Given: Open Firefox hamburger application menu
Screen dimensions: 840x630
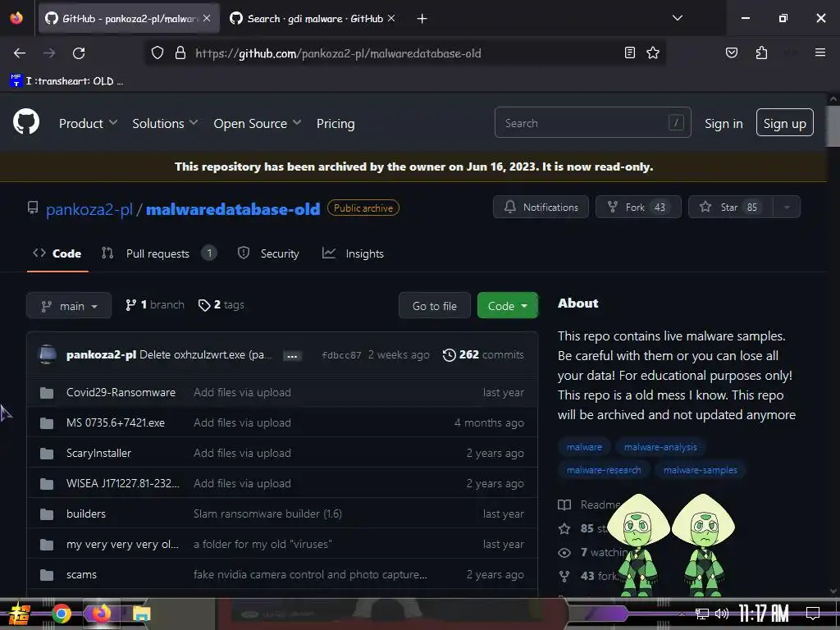Looking at the screenshot, I should [x=820, y=52].
